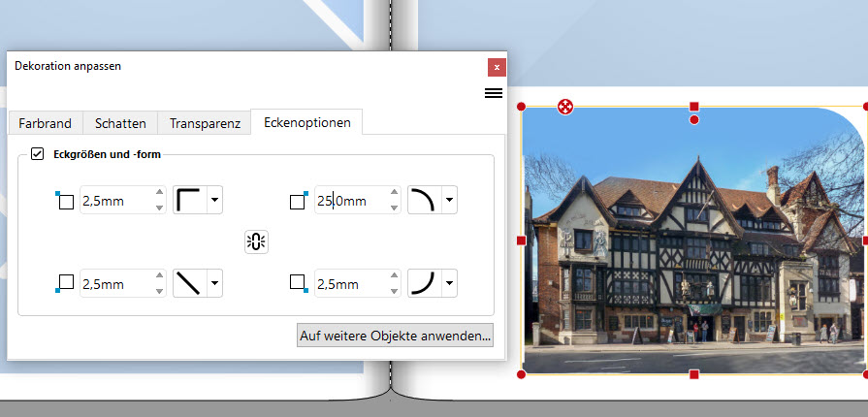Click the move handle on the photo
Image resolution: width=868 pixels, height=417 pixels.
click(564, 107)
